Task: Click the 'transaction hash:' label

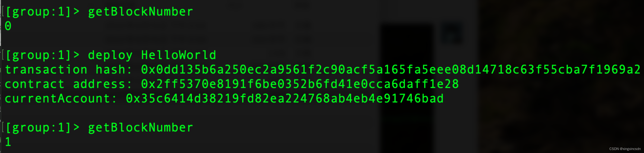Action: (68, 69)
